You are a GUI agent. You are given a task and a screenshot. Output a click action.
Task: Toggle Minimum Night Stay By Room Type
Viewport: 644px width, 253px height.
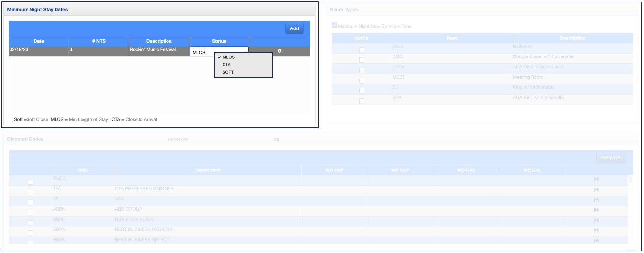pos(335,26)
